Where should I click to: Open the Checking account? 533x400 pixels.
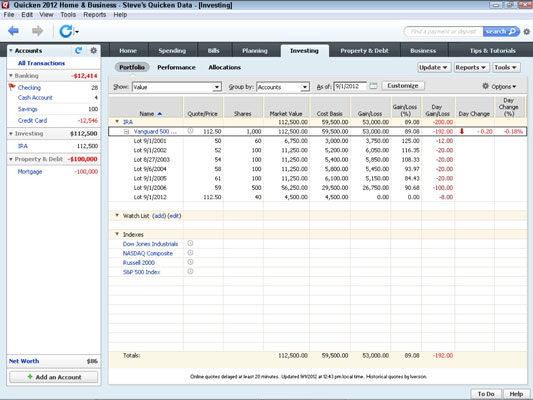point(29,87)
